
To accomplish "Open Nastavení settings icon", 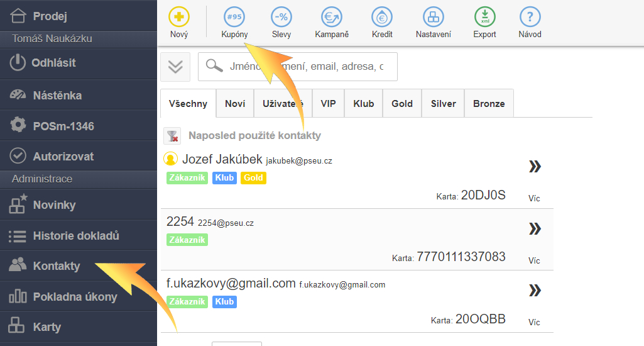I will [x=433, y=17].
